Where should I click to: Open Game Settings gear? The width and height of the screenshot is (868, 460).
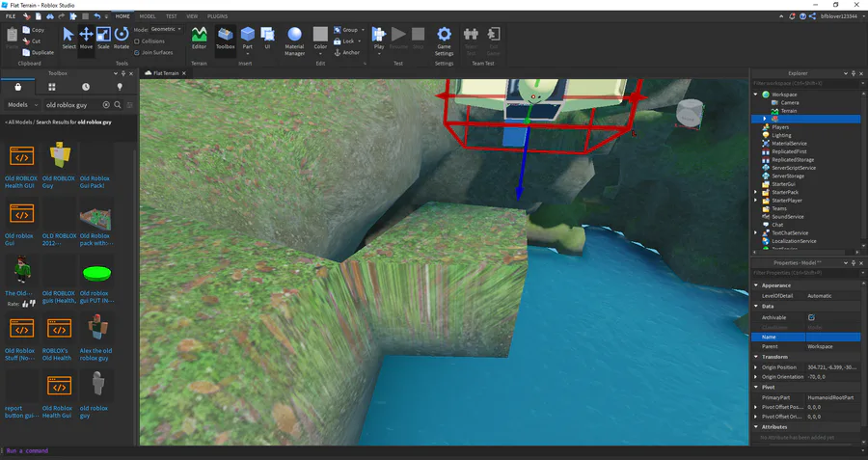[x=444, y=41]
